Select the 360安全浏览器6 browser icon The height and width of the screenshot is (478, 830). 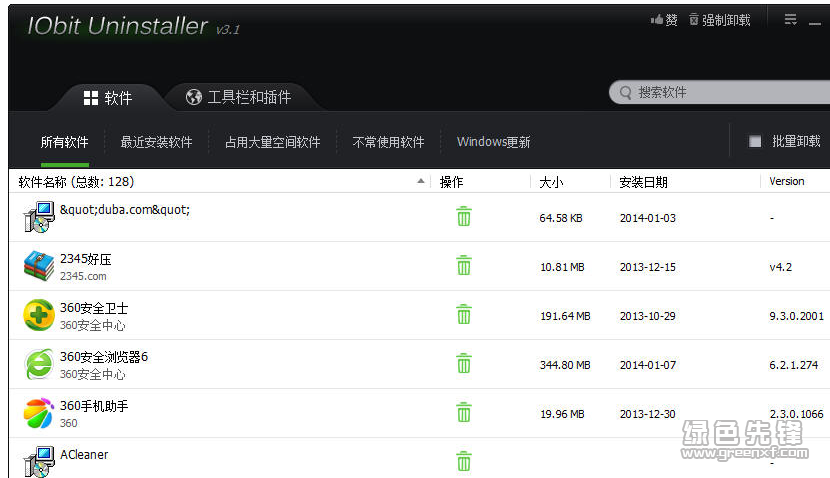[39, 364]
